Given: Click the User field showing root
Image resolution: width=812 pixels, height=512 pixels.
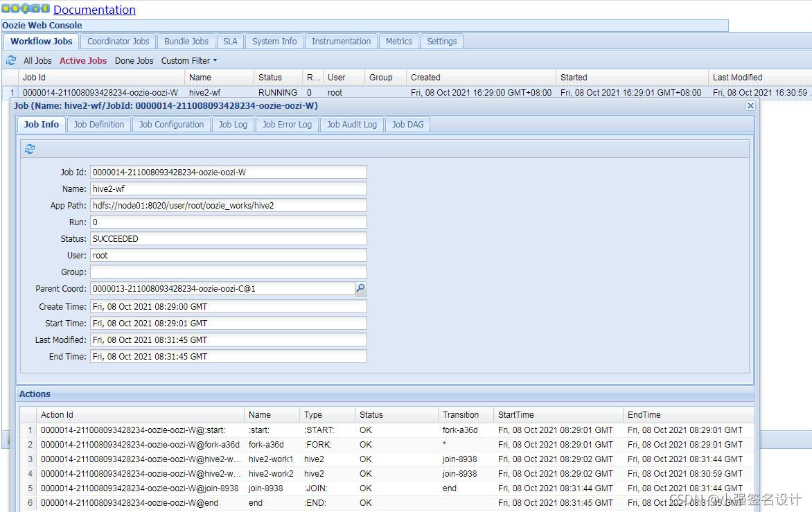Looking at the screenshot, I should 229,255.
